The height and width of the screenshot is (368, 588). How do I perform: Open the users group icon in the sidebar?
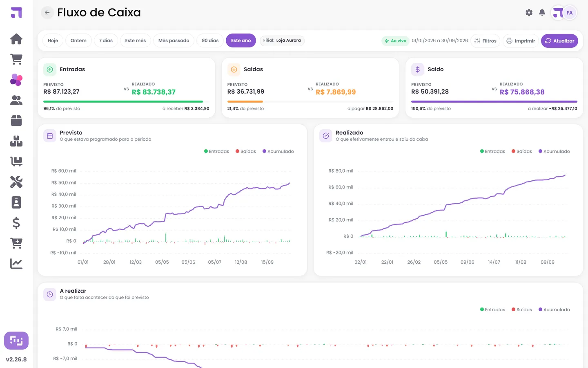16,100
